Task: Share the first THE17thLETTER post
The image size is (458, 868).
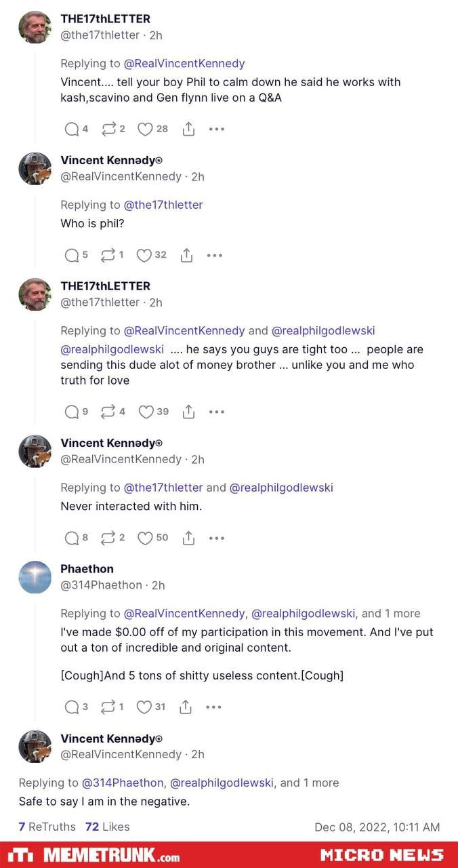Action: pyautogui.click(x=188, y=129)
